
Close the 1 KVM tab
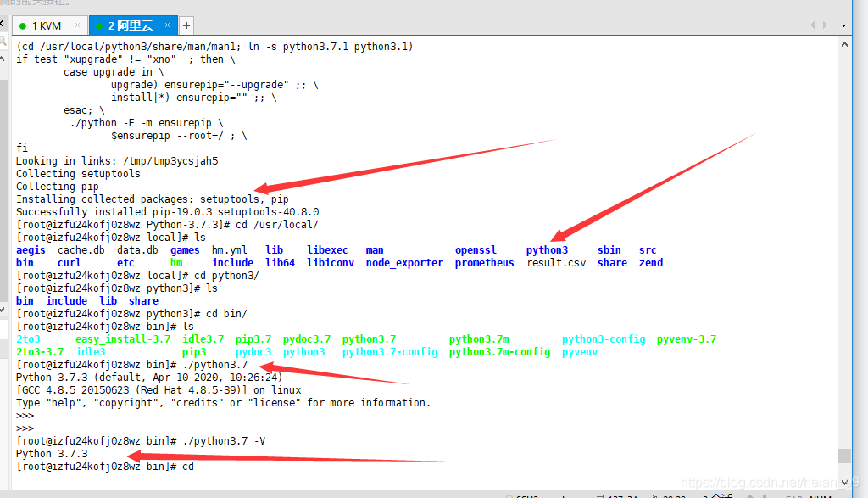77,25
